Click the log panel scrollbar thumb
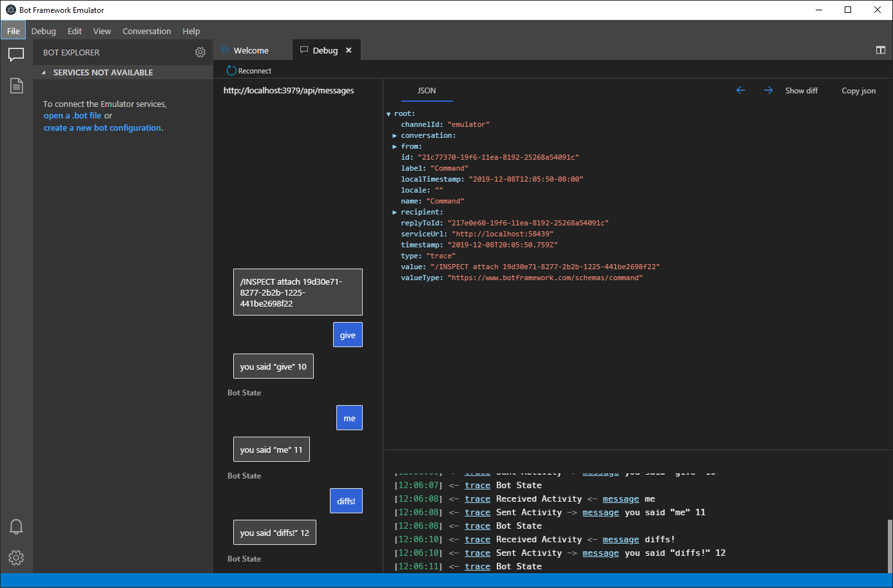 (x=890, y=546)
